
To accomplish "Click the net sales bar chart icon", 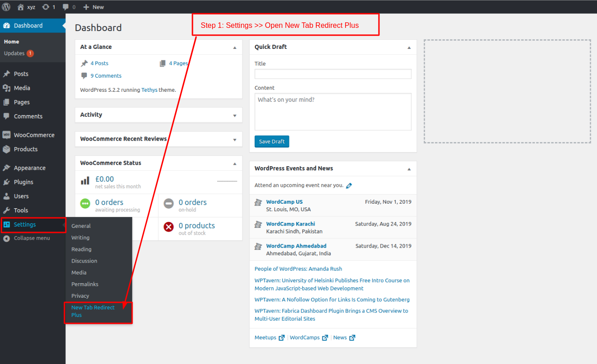I will pos(85,181).
